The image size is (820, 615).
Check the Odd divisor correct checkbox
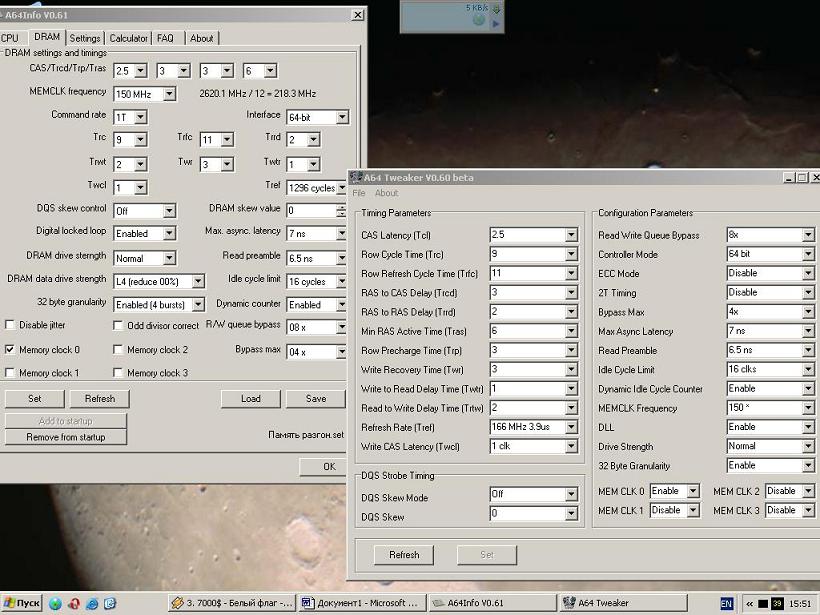pos(118,325)
